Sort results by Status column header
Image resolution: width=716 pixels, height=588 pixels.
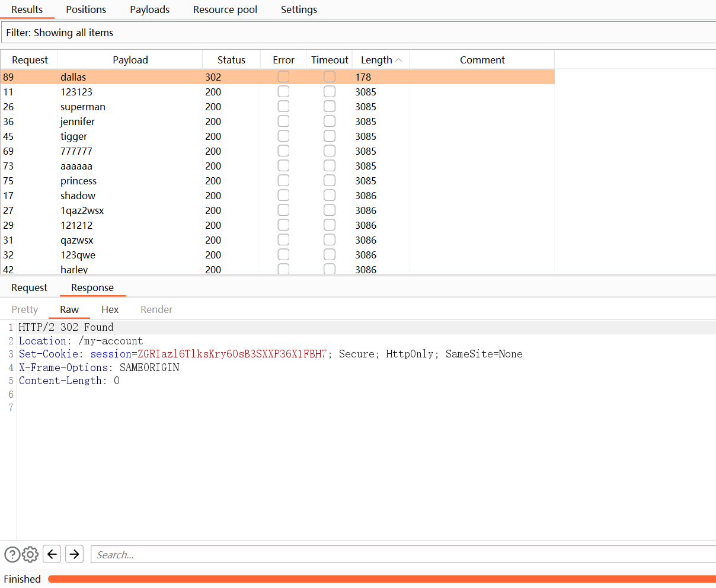pyautogui.click(x=231, y=60)
